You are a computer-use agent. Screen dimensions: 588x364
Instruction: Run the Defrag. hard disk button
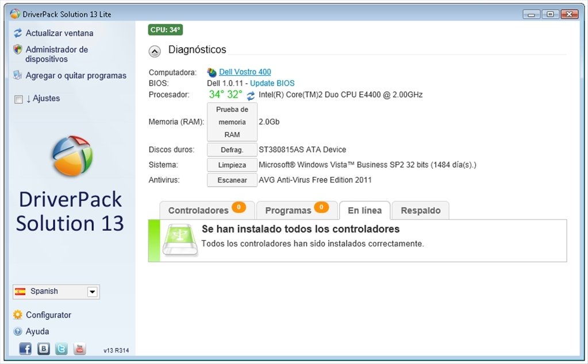click(232, 150)
